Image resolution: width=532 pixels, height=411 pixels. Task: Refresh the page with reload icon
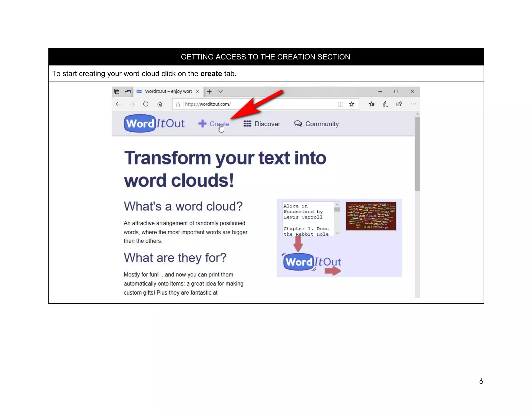click(x=146, y=104)
